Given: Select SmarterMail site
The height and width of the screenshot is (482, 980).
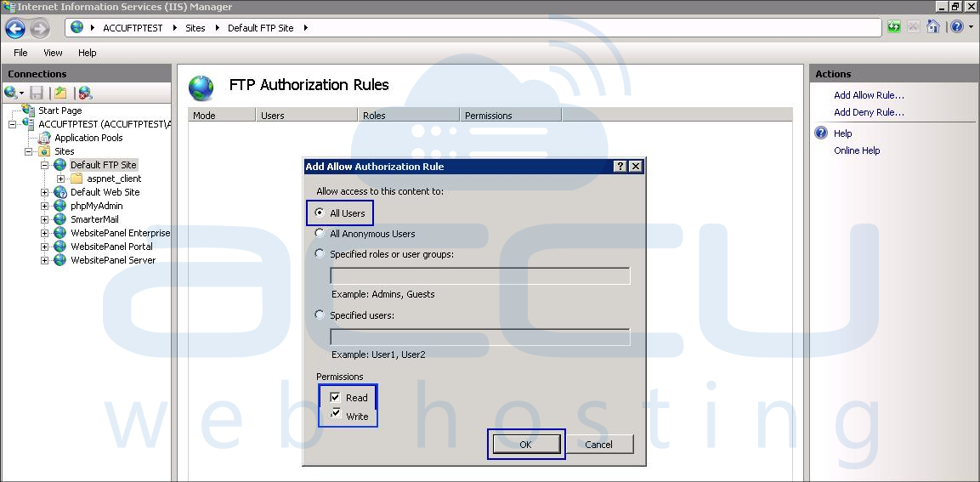Looking at the screenshot, I should click(x=94, y=219).
